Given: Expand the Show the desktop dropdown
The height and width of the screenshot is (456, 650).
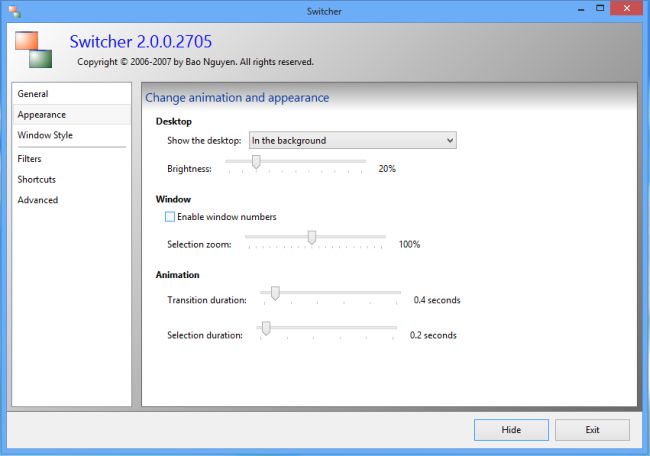Looking at the screenshot, I should pos(353,141).
